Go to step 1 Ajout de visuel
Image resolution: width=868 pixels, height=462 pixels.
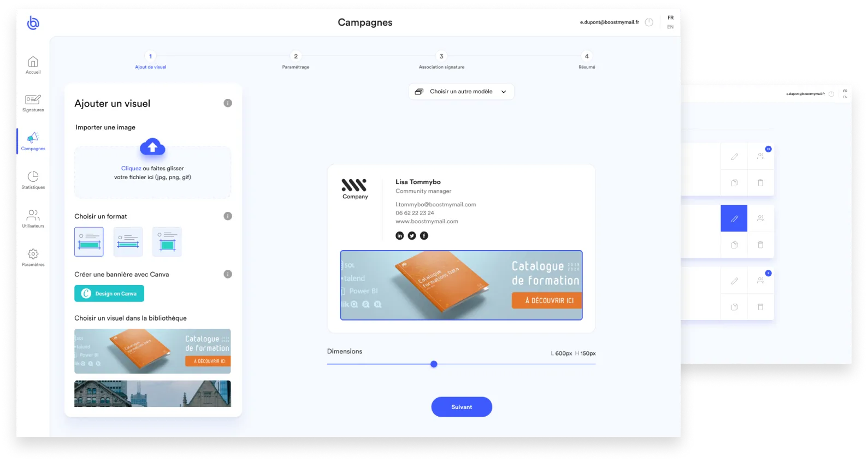click(151, 60)
